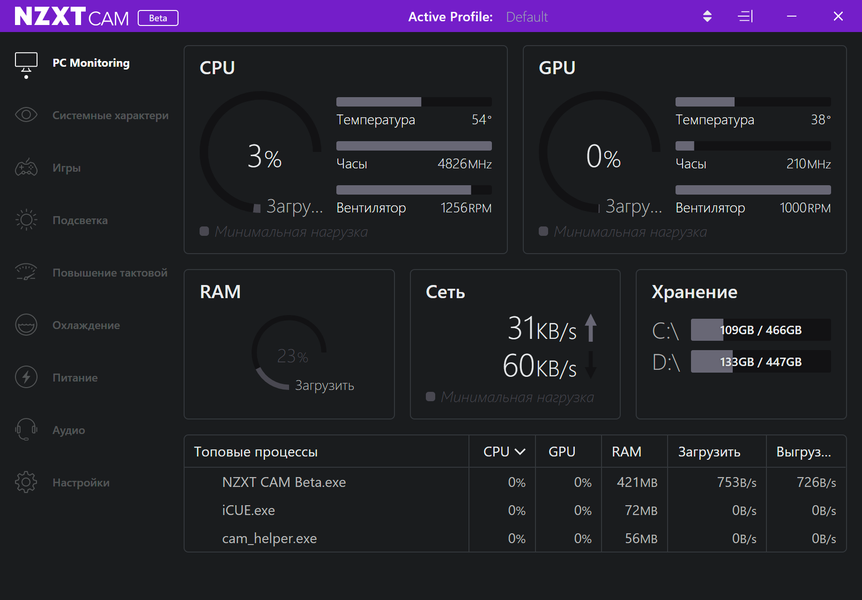Image resolution: width=862 pixels, height=600 pixels.
Task: Open the Настройки gear icon
Action: pyautogui.click(x=26, y=482)
